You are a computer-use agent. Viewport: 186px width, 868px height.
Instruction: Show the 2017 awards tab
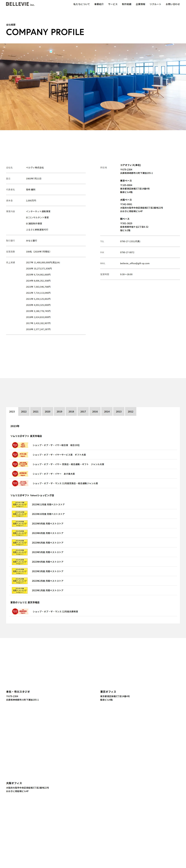[x=83, y=411]
